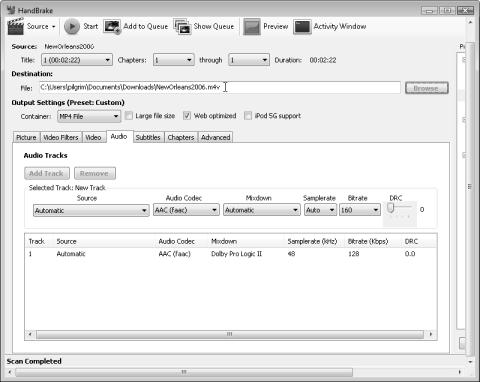This screenshot has width=480, height=382.
Task: Open the starting Chapters dropdown
Action: pyautogui.click(x=173, y=60)
